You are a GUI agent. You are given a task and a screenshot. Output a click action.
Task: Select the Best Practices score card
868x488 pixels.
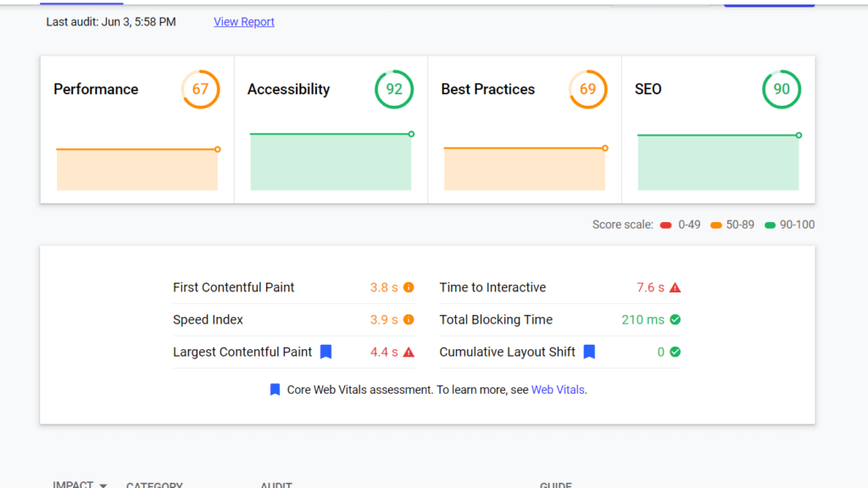pyautogui.click(x=525, y=130)
